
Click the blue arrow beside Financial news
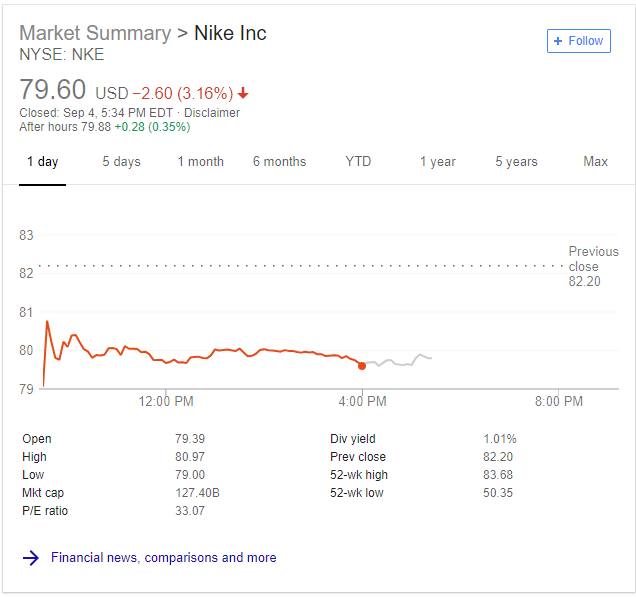(x=31, y=558)
